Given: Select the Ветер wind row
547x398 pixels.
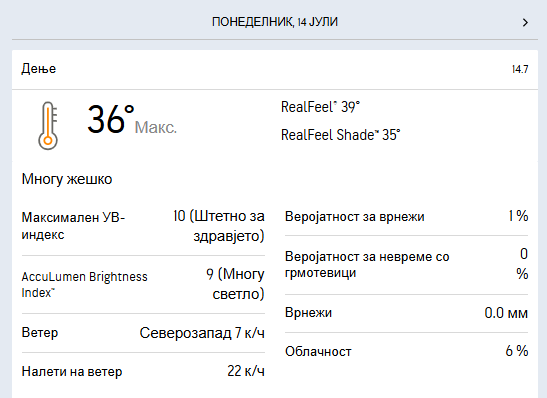Looking at the screenshot, I should tap(143, 333).
